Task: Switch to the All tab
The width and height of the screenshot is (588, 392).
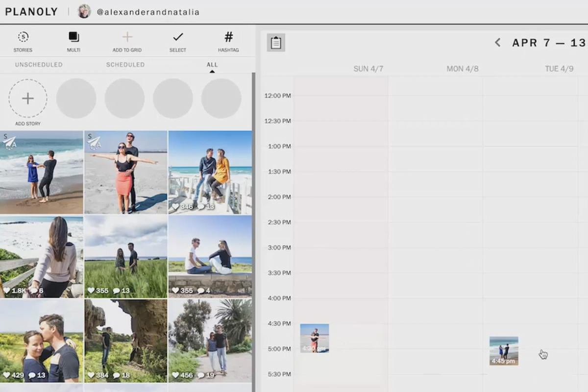Action: tap(212, 65)
